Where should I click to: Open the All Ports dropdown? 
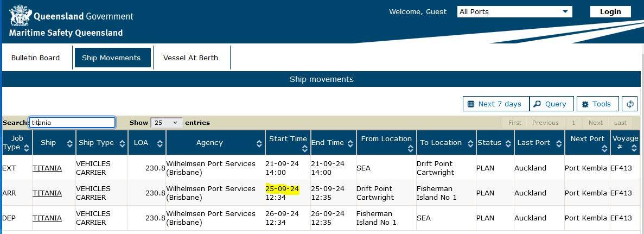point(515,11)
